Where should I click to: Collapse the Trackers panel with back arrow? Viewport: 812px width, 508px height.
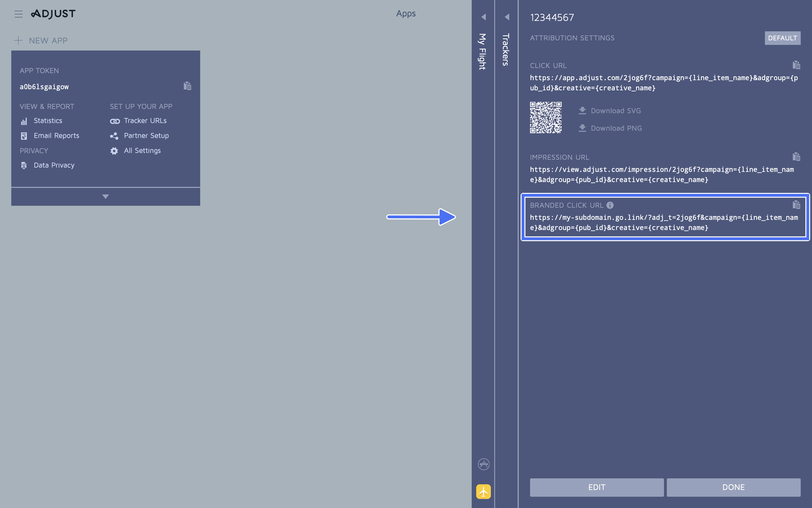click(507, 17)
